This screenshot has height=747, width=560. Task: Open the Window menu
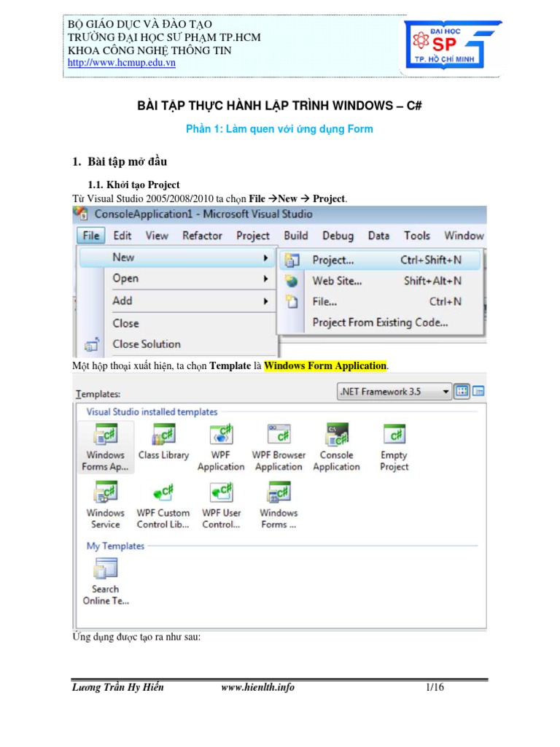pos(464,236)
